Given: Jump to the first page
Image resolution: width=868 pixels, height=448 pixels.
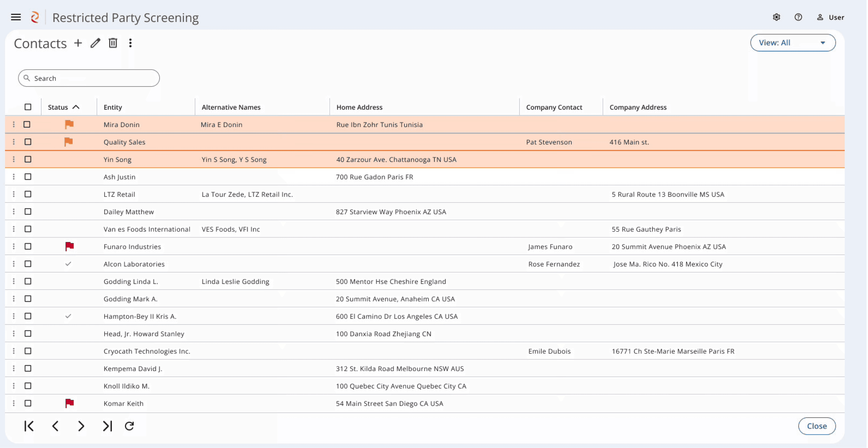Looking at the screenshot, I should tap(29, 426).
